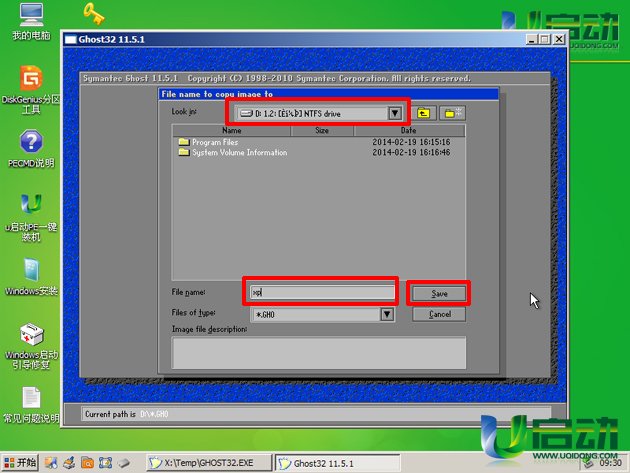Viewport: 630px width, 473px height.
Task: Select the System Volume Information folder
Action: pos(233,152)
